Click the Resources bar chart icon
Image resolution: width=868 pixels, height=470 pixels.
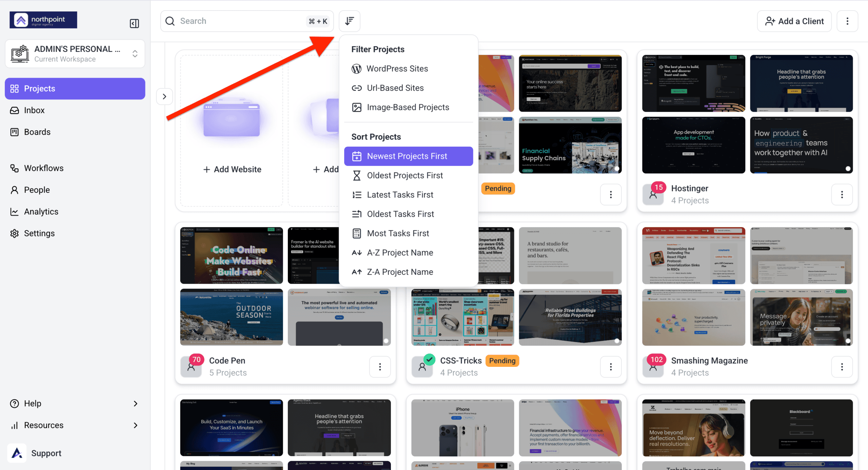point(15,425)
